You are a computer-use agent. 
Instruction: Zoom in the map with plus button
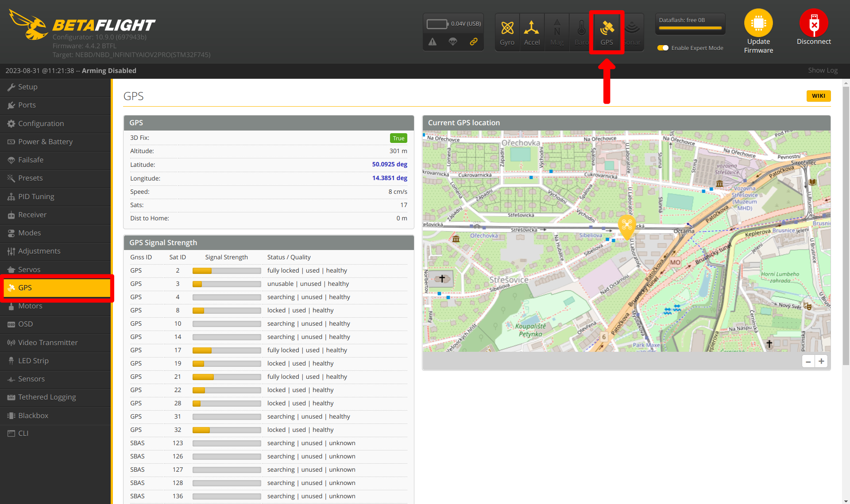pyautogui.click(x=821, y=362)
